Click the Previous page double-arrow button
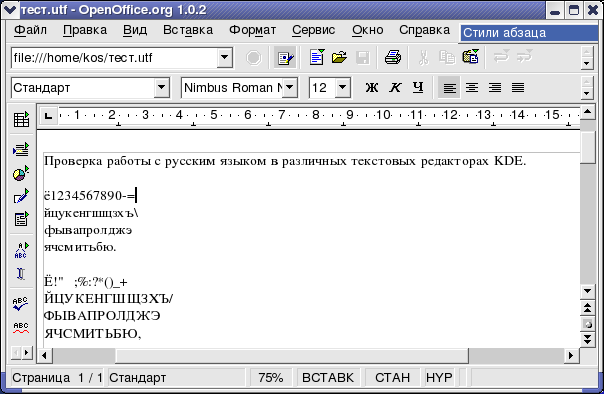Screen dimensions: 604x394 click(x=588, y=308)
